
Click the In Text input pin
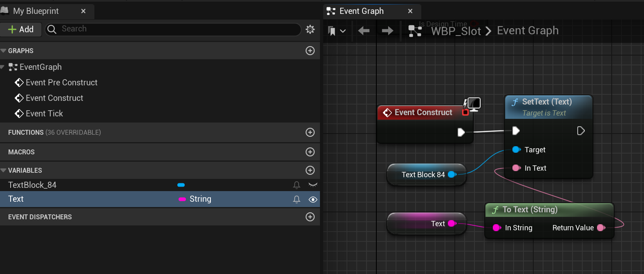pyautogui.click(x=517, y=168)
